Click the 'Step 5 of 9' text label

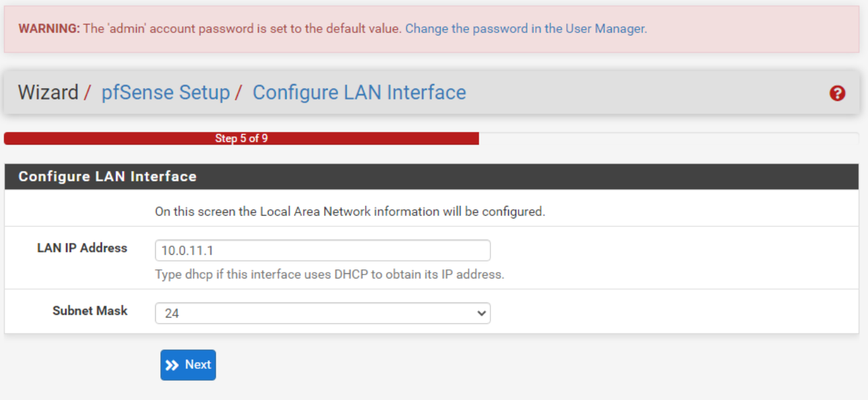pos(241,139)
